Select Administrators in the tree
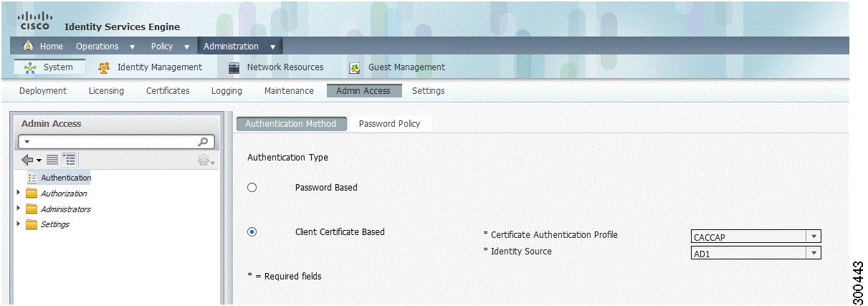868x306 pixels. coord(66,209)
